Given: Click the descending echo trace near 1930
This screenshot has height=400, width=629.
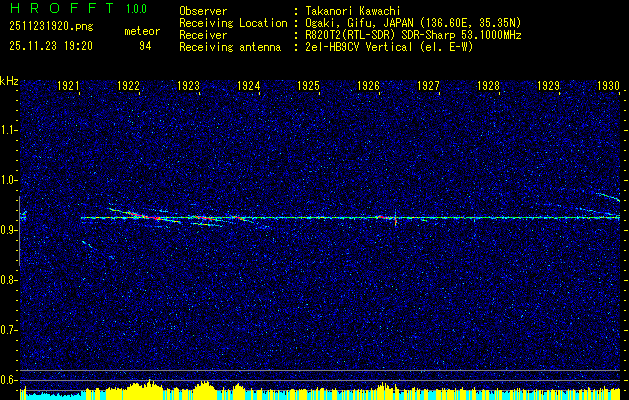Looking at the screenshot, I should point(608,196).
